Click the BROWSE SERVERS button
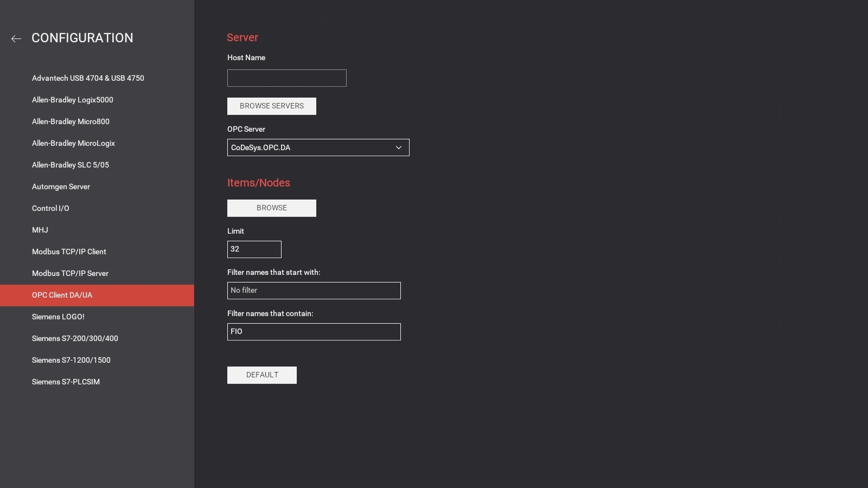Viewport: 868px width, 488px height. pos(272,106)
